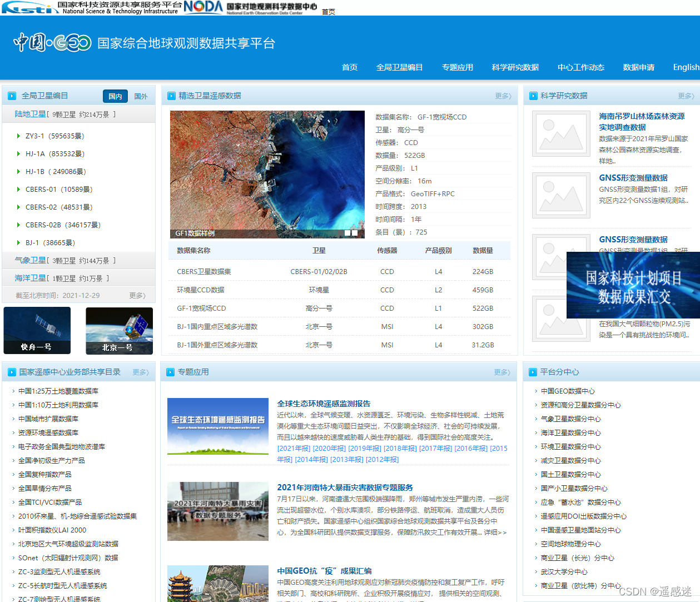Click the 精选卫星遥感数据 panel header icon

(x=171, y=96)
